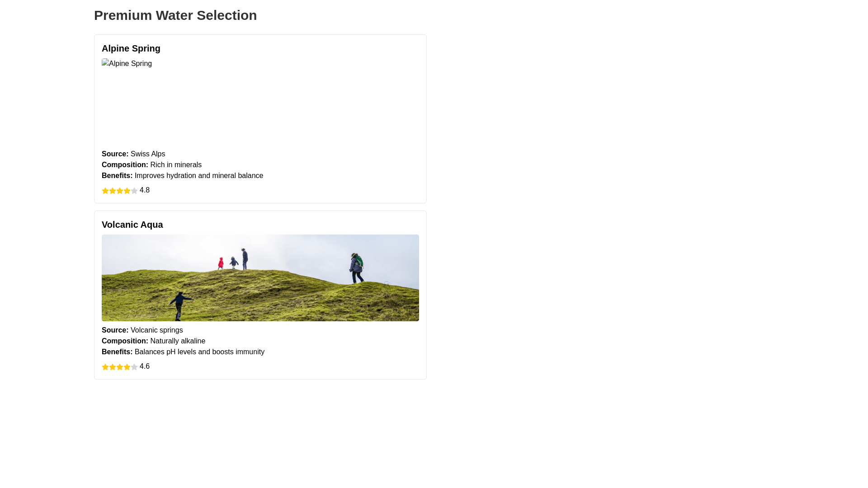This screenshot has width=868, height=488.
Task: Click Improves hydration and mineral balance text
Action: coord(199,176)
